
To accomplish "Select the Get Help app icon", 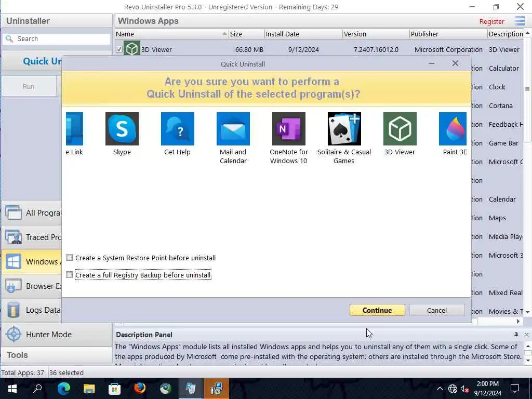I will [x=178, y=129].
